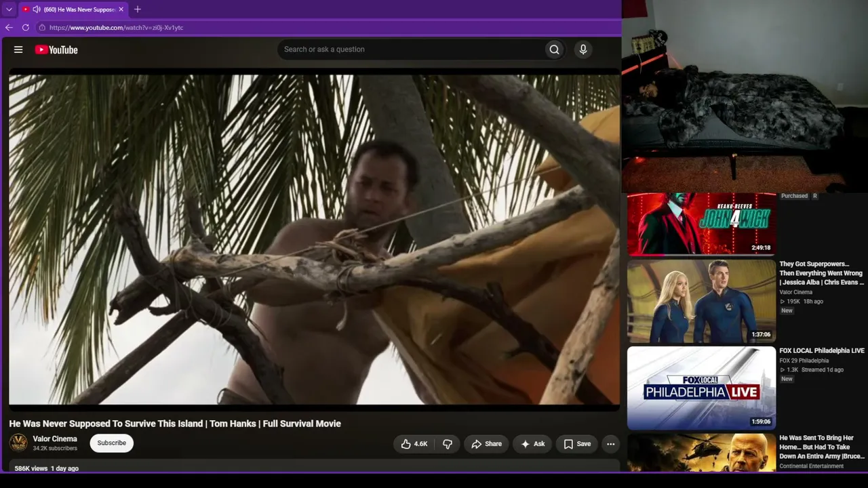Click the 1:37:06 duration badge
This screenshot has height=488, width=868.
761,335
